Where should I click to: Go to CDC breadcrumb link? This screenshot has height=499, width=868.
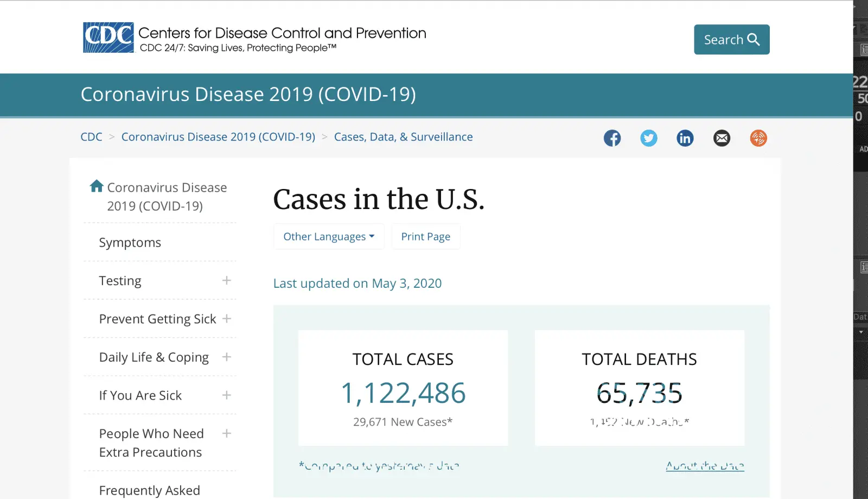pyautogui.click(x=91, y=137)
